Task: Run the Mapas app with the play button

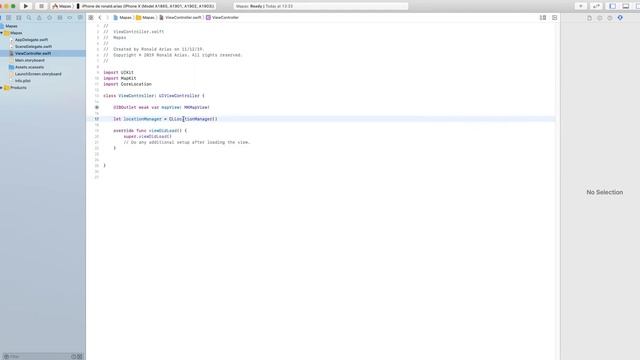Action: [26, 6]
